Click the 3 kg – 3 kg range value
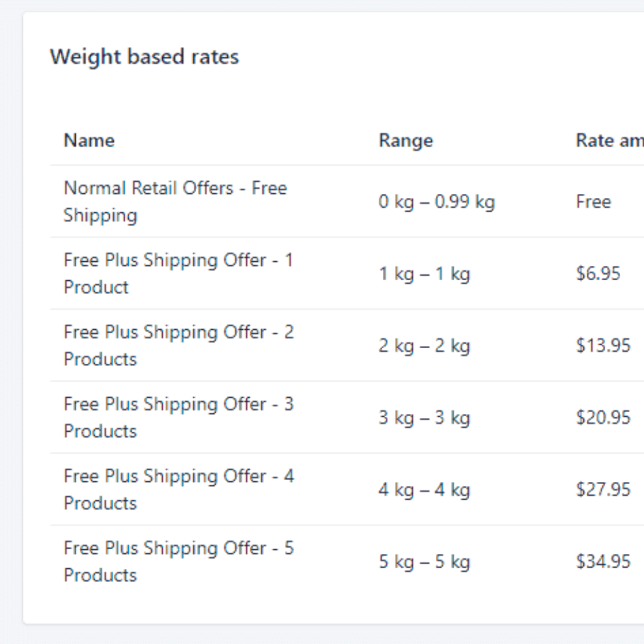This screenshot has height=644, width=644. pos(426,417)
